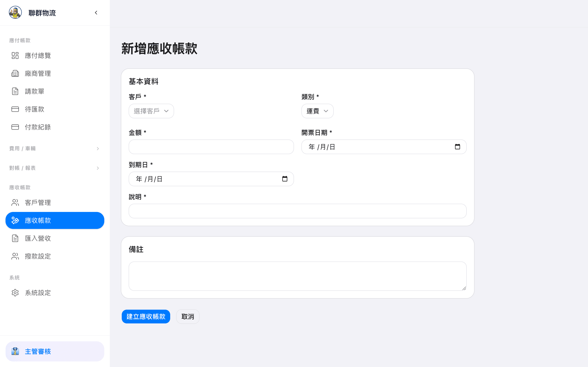Click the 聯群物流 company avatar logo
Viewport: 588px width, 367px height.
point(15,13)
